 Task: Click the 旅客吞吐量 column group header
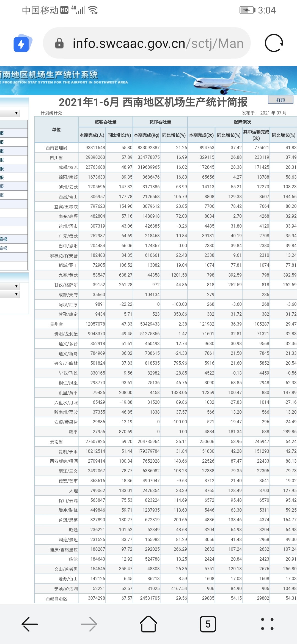106,122
